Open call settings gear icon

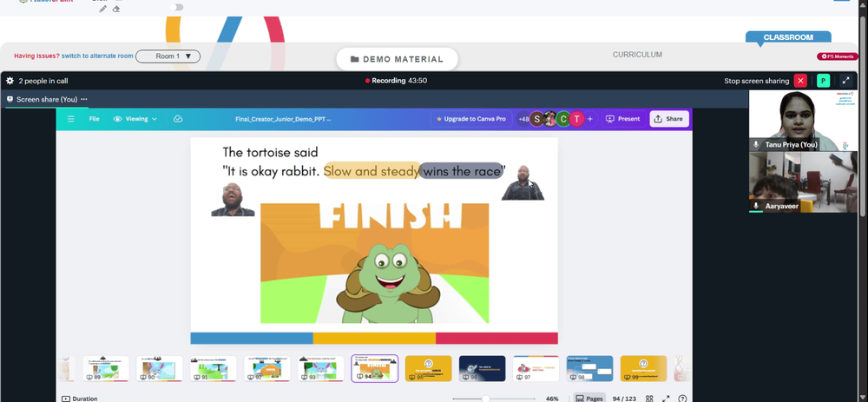click(x=10, y=81)
